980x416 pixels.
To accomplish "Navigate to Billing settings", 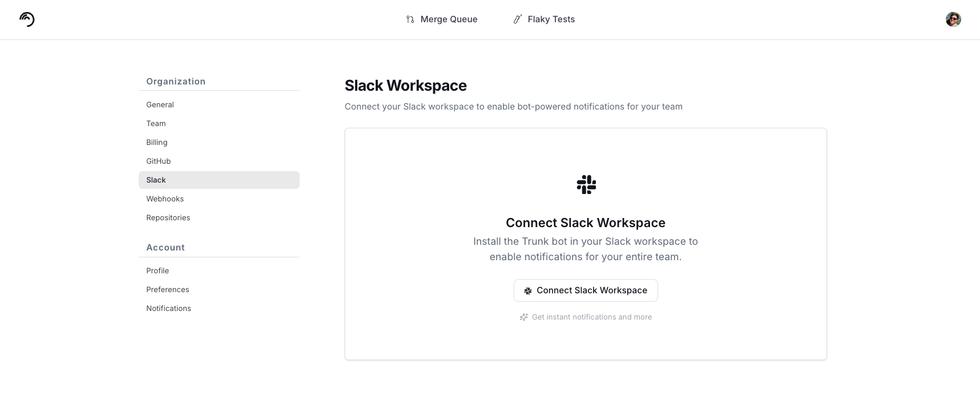I will point(157,143).
